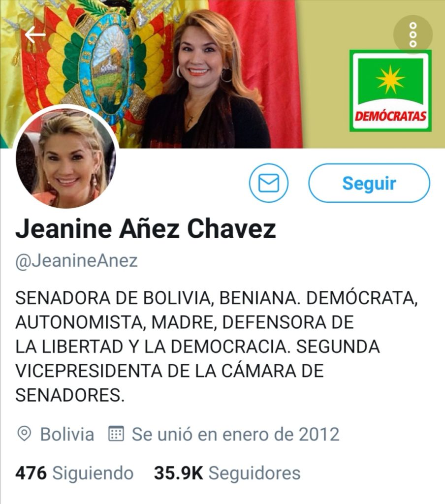Tap the 'Se unió en enero de 2012' text

236,434
